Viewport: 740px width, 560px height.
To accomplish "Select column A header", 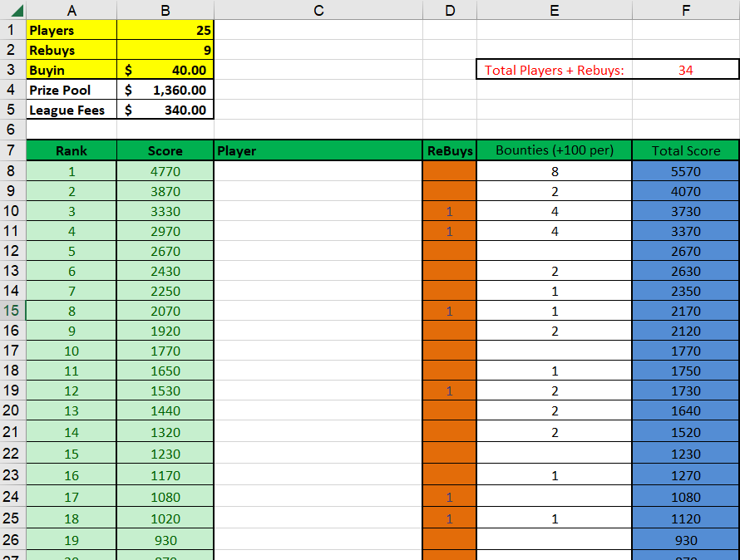I will [x=72, y=9].
